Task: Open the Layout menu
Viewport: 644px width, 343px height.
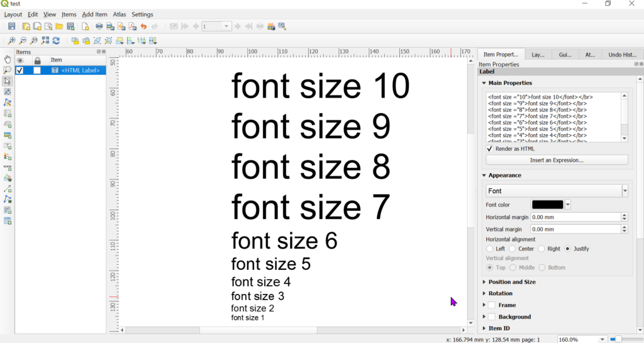Action: pos(13,14)
